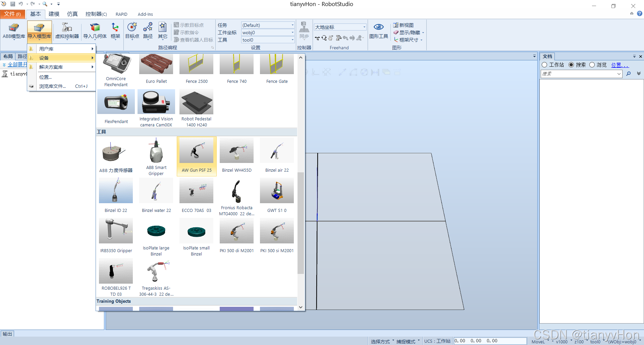Switch to the Add-Ins ribbon tab
This screenshot has height=345, width=644.
(145, 14)
